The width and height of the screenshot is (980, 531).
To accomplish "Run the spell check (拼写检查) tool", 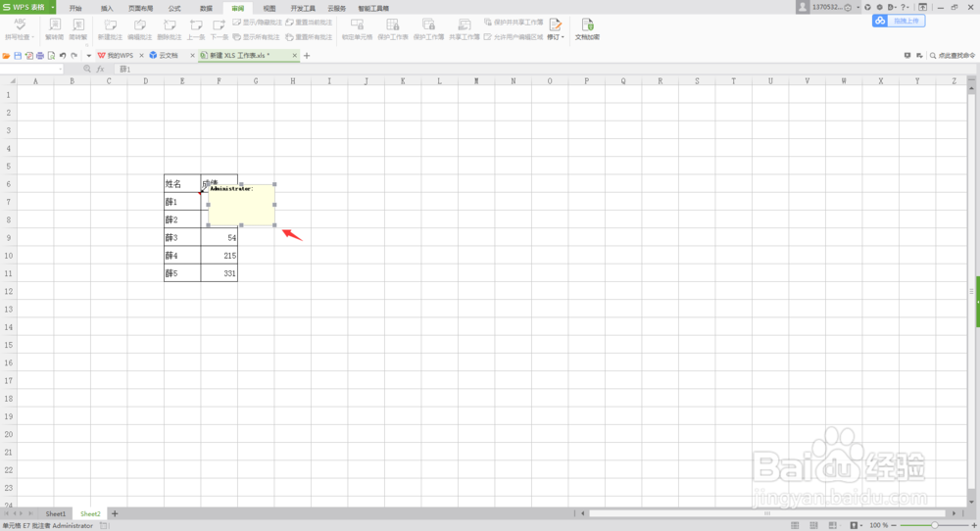I will click(x=20, y=28).
